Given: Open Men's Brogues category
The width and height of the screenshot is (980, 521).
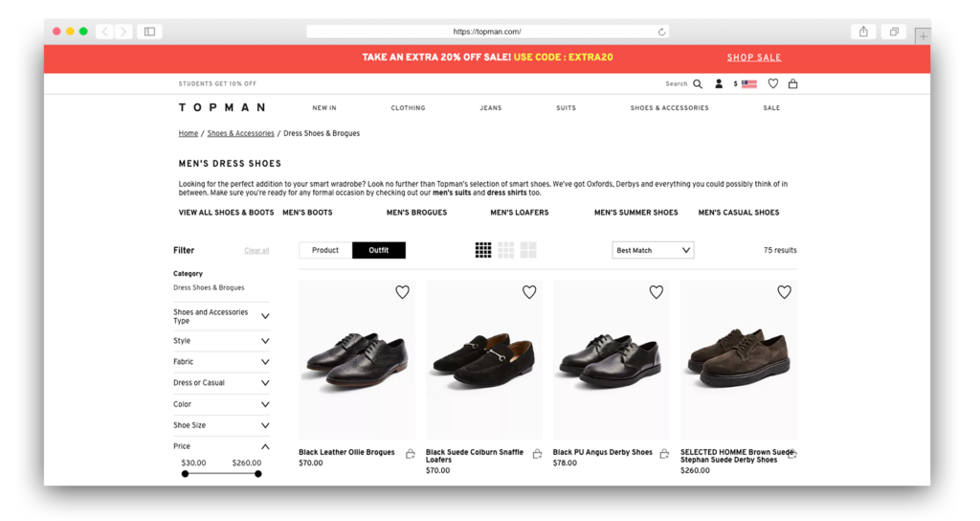Looking at the screenshot, I should pos(417,213).
